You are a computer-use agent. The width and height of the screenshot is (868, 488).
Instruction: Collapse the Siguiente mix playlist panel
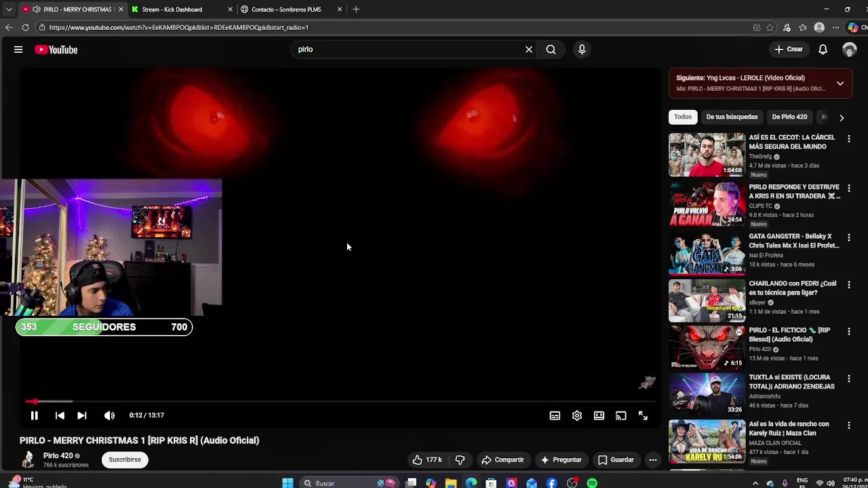click(x=840, y=83)
